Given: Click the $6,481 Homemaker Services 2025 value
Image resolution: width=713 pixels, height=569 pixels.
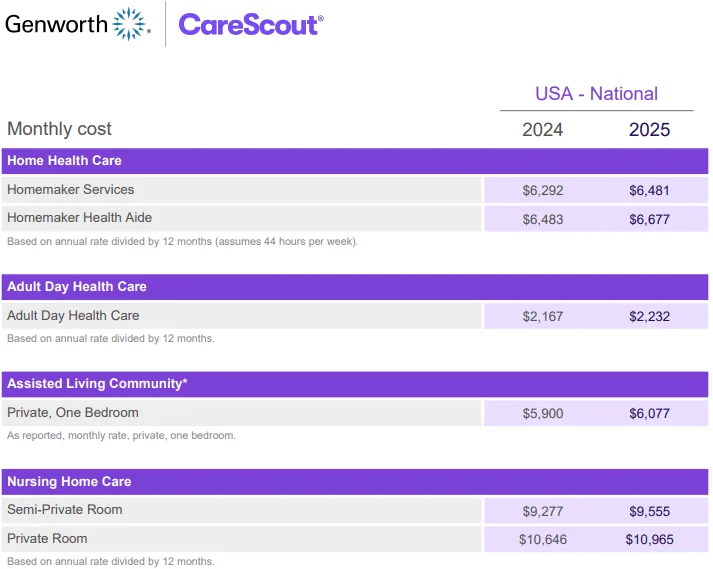Looking at the screenshot, I should pos(649,190).
